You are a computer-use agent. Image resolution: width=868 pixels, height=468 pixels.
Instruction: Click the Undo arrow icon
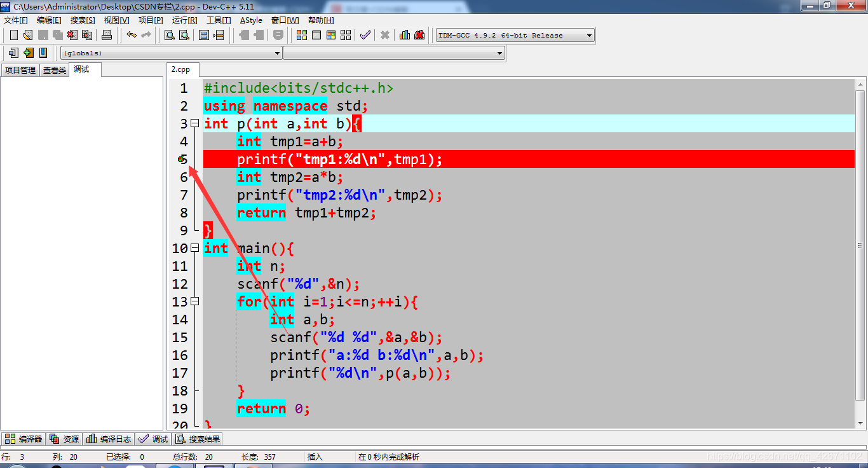pyautogui.click(x=132, y=35)
